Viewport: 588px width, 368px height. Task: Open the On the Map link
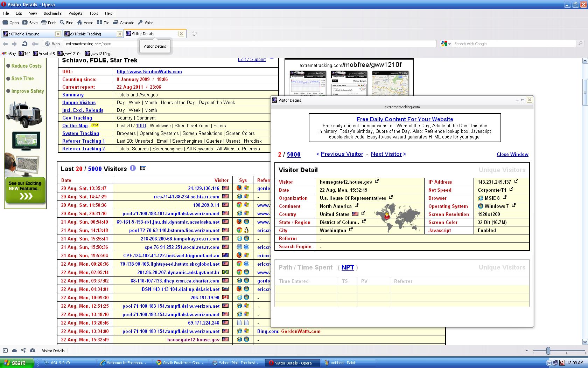(x=75, y=125)
